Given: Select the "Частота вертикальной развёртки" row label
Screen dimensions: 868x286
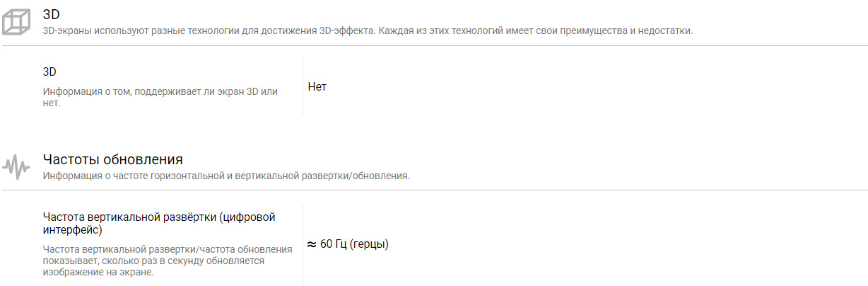Looking at the screenshot, I should [159, 223].
